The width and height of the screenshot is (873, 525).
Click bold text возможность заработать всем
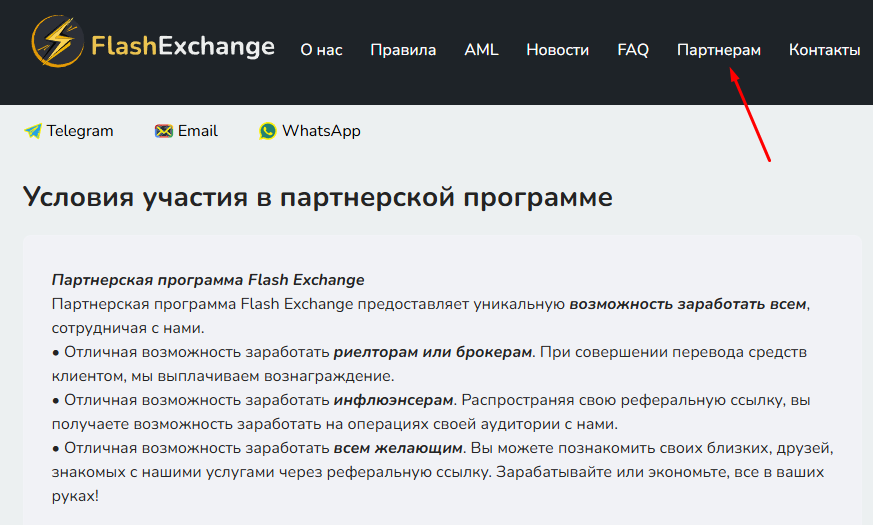click(x=688, y=305)
